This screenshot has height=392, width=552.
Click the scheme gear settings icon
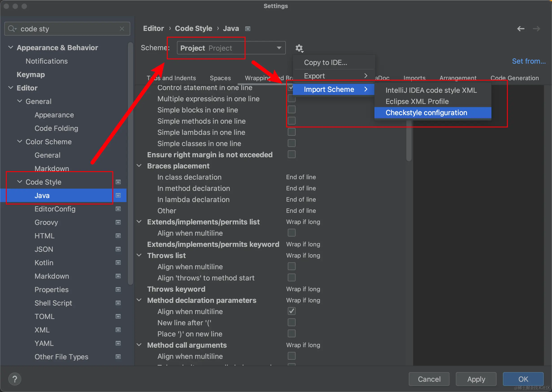[299, 48]
